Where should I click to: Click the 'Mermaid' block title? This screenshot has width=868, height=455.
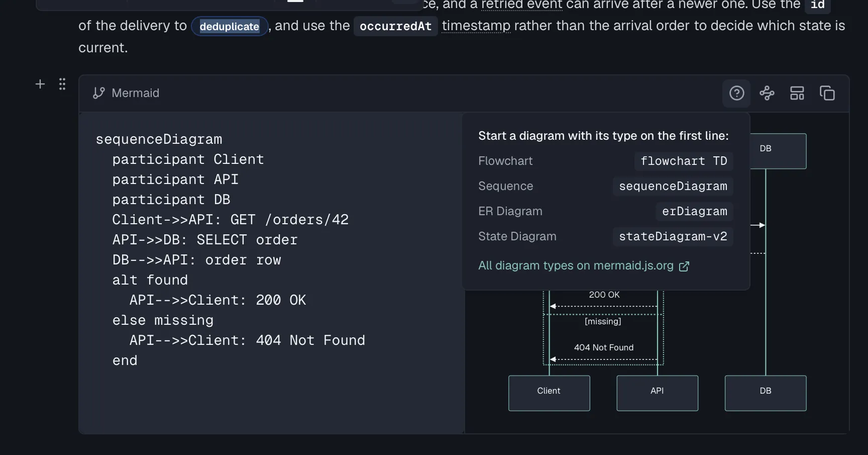(x=135, y=93)
